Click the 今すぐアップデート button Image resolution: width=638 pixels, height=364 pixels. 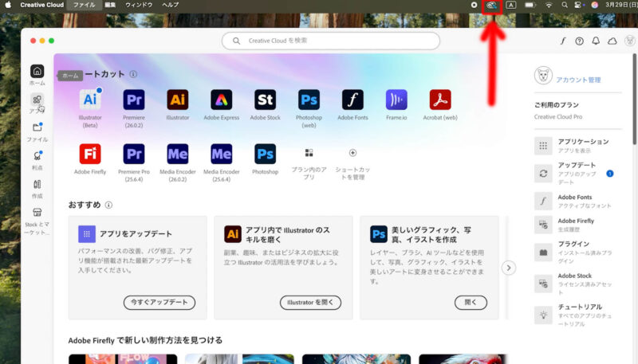pyautogui.click(x=159, y=302)
